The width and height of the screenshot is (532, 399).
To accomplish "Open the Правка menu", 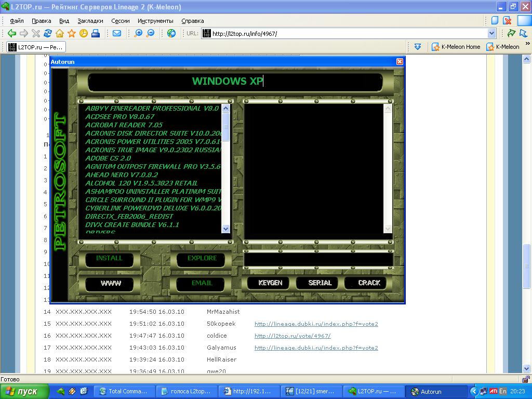I will [x=42, y=21].
